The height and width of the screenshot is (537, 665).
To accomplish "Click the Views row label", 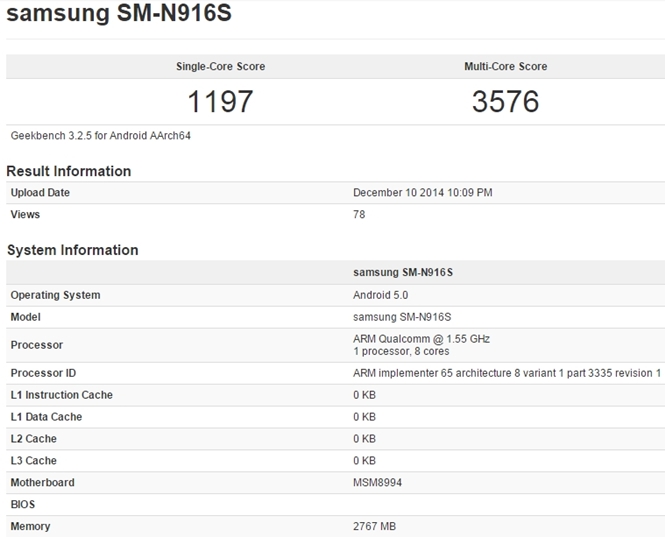I will coord(25,214).
